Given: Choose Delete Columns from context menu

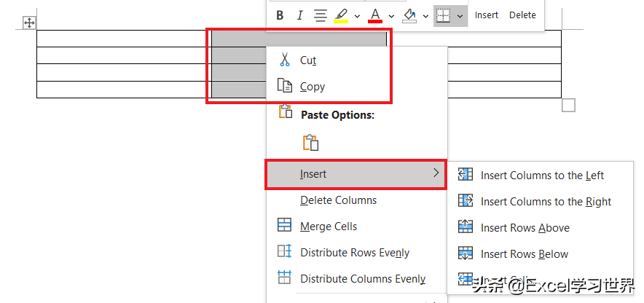Looking at the screenshot, I should tap(356, 200).
